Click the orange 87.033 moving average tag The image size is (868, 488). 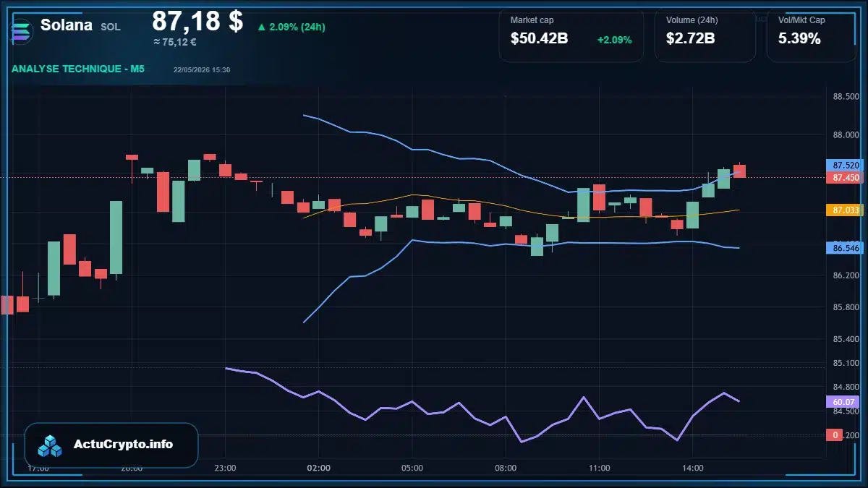pos(846,210)
